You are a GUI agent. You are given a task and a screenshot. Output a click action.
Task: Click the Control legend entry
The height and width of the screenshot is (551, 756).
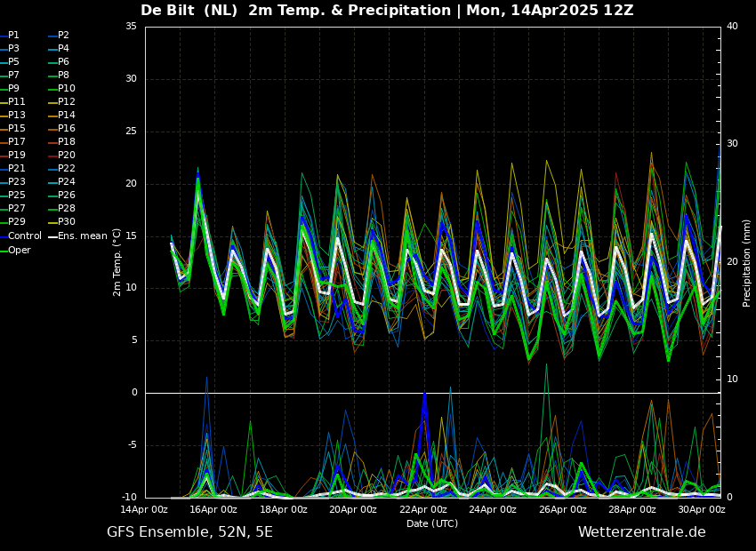click(24, 236)
